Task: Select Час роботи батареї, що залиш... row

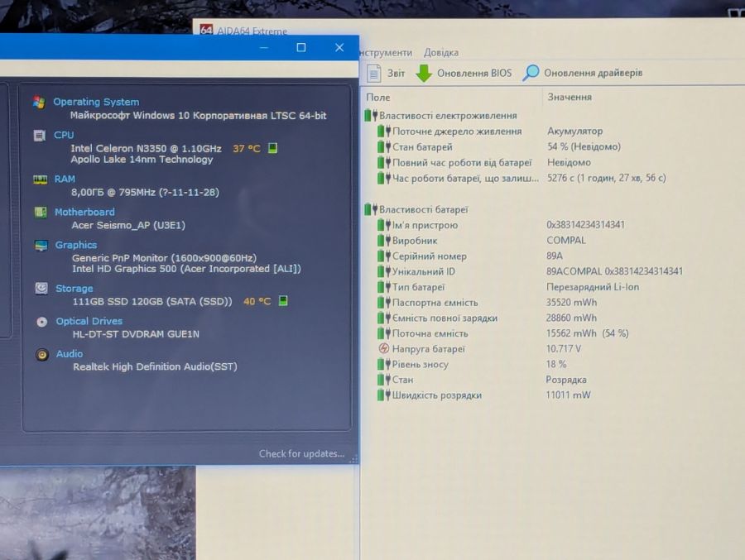Action: click(x=521, y=178)
